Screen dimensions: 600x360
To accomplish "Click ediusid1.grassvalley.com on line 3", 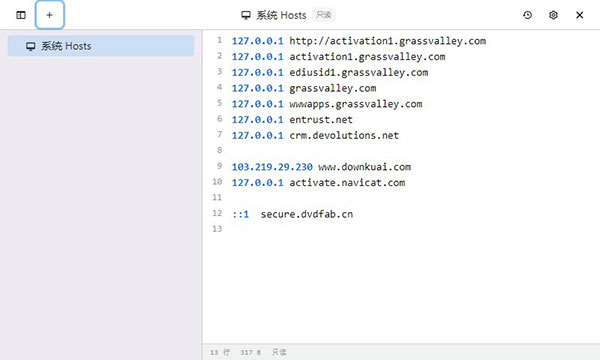I will coord(359,72).
